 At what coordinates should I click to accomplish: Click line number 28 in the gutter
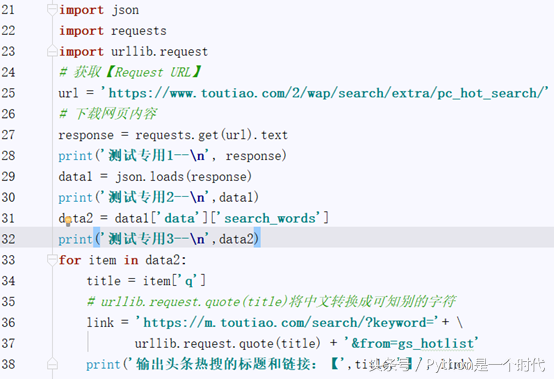[x=8, y=156]
